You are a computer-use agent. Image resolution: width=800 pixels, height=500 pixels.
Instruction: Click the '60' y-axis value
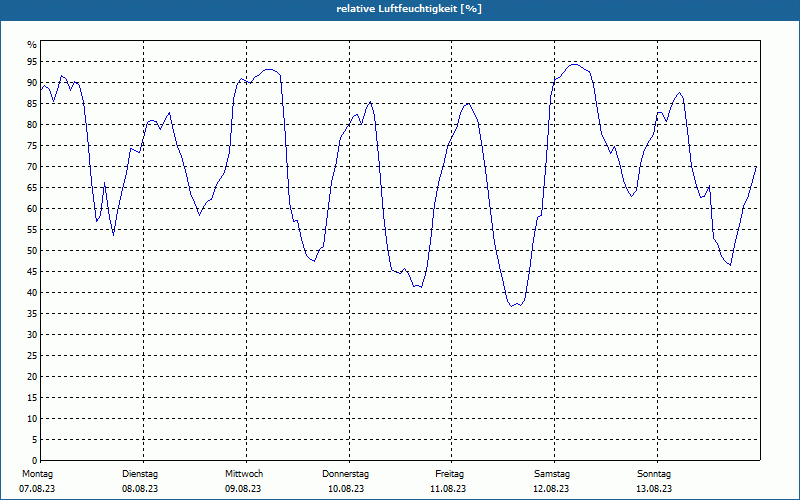32,209
